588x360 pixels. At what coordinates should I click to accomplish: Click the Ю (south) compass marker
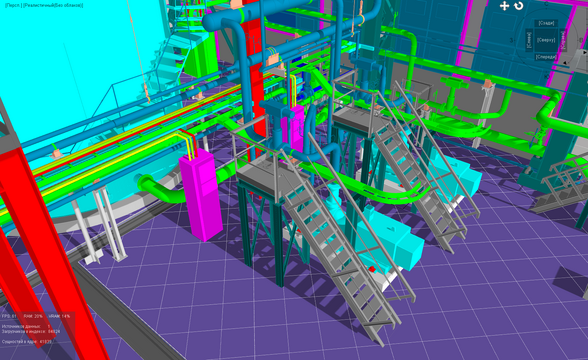pyautogui.click(x=546, y=76)
